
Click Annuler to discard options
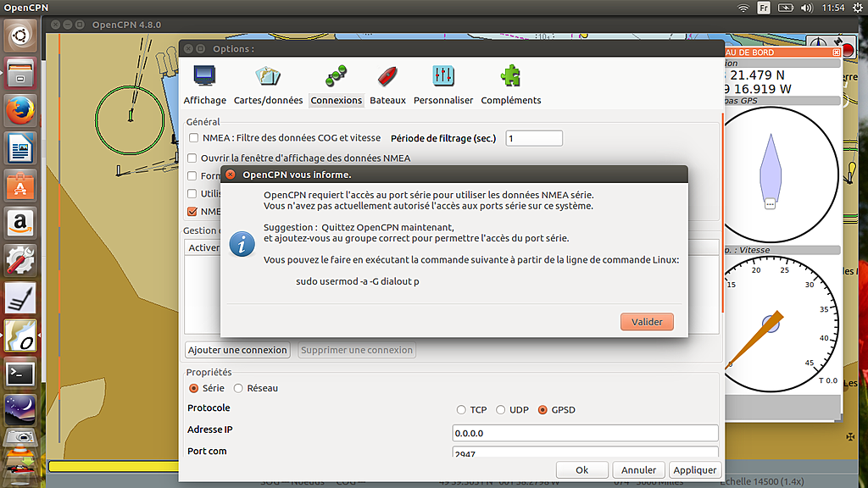(x=638, y=470)
